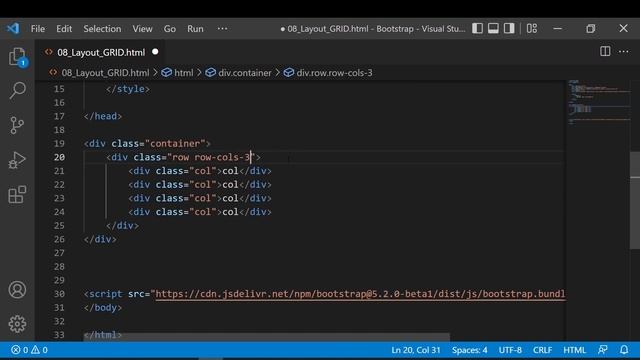This screenshot has height=360, width=640.
Task: Click the col div on line 21
Action: click(200, 171)
